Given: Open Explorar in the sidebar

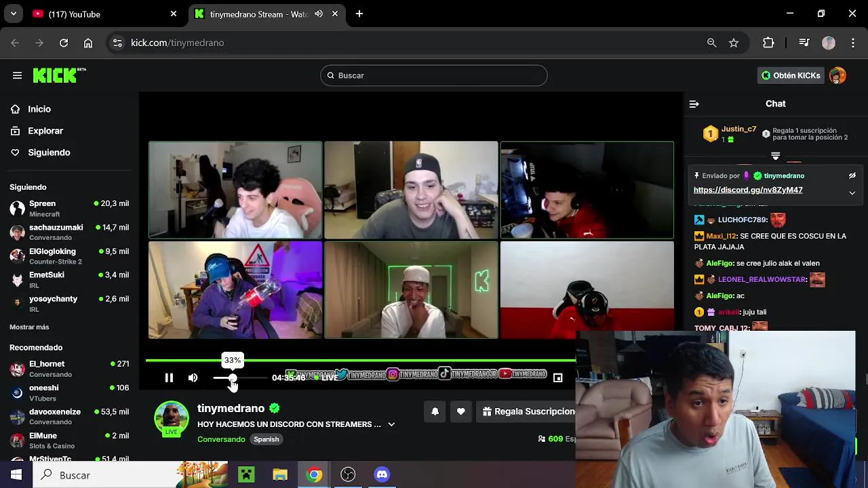Looking at the screenshot, I should (x=45, y=131).
